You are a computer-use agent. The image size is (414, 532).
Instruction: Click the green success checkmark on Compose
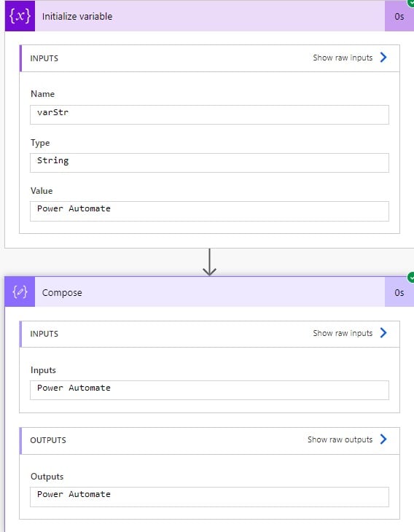click(411, 277)
